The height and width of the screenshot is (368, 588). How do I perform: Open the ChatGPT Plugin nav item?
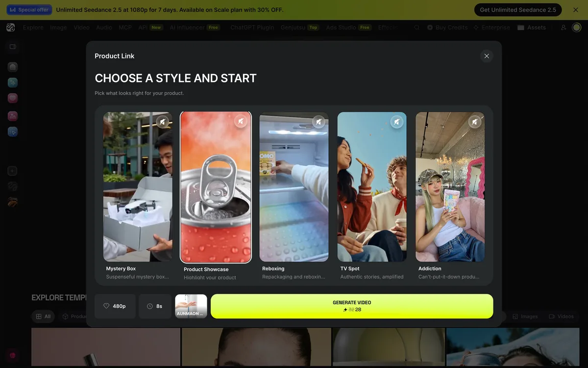pyautogui.click(x=252, y=27)
